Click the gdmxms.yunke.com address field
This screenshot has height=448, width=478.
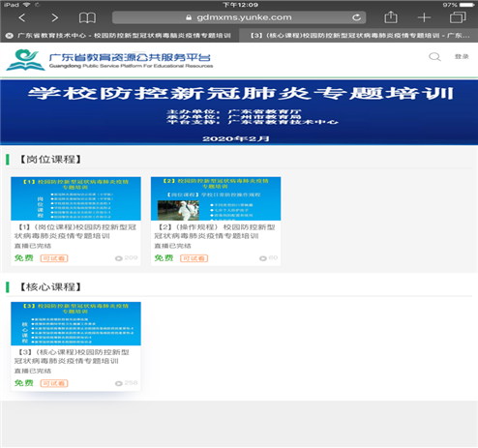[239, 17]
